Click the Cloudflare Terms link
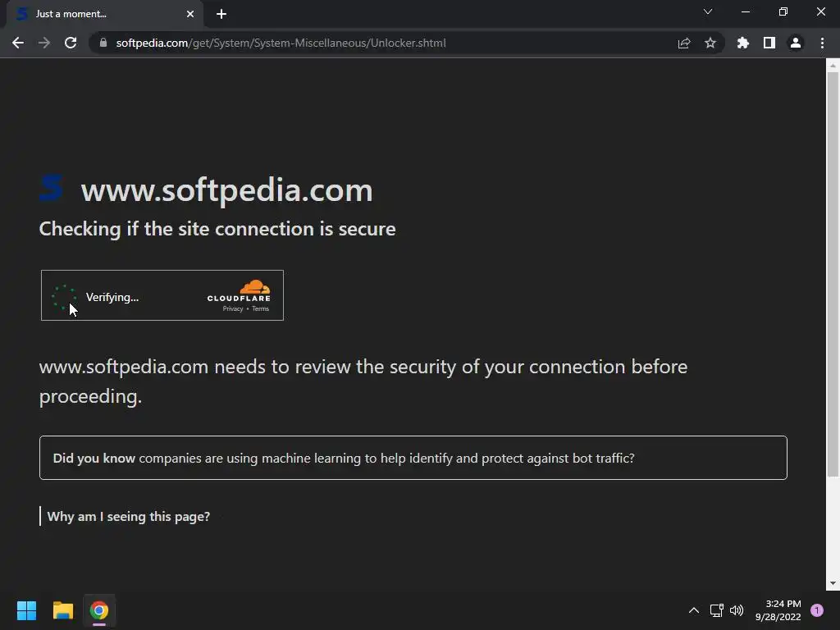The height and width of the screenshot is (630, 840). point(260,308)
